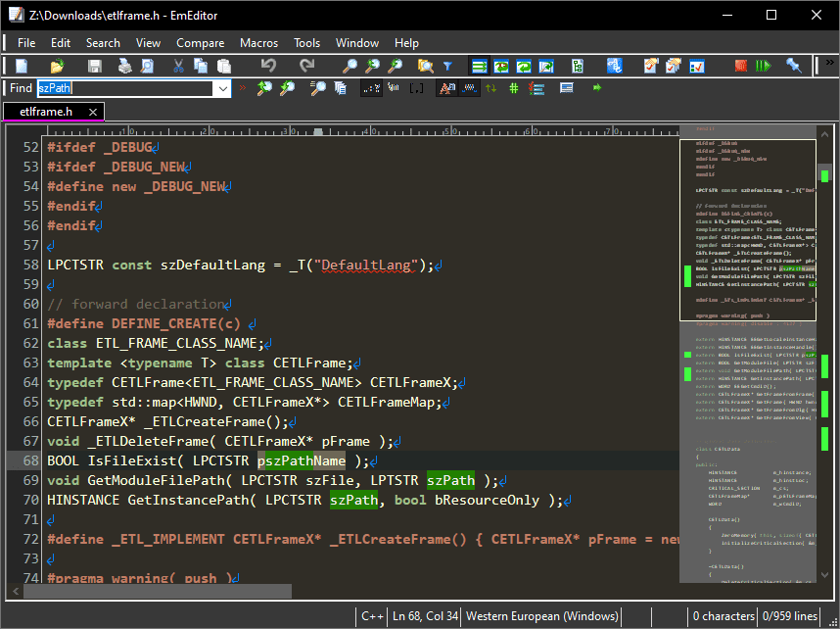
Task: Switch to the etlframe.h tab
Action: coord(46,112)
